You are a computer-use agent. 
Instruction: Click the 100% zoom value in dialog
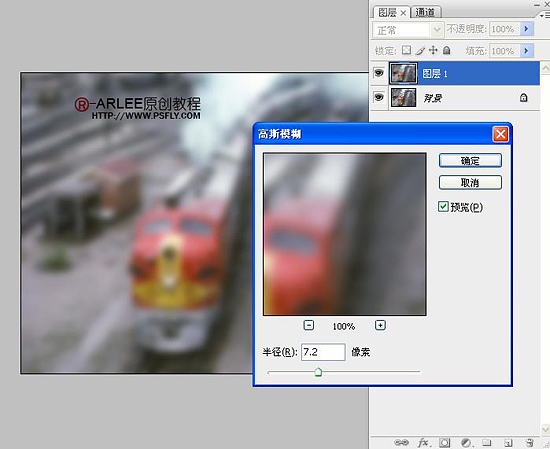click(344, 326)
